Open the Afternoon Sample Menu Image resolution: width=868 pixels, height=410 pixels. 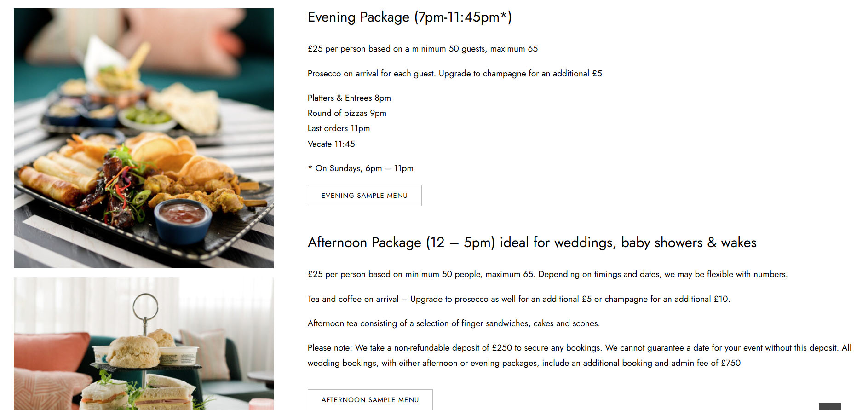[x=370, y=399]
